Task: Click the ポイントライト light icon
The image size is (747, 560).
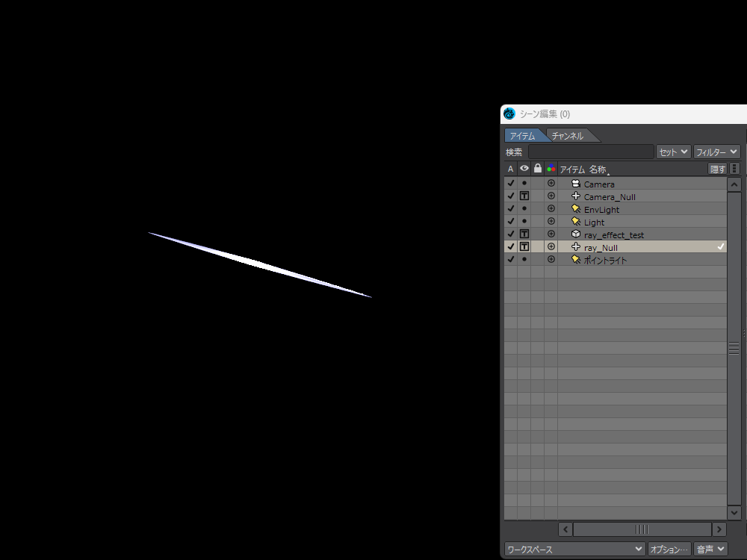Action: point(576,260)
